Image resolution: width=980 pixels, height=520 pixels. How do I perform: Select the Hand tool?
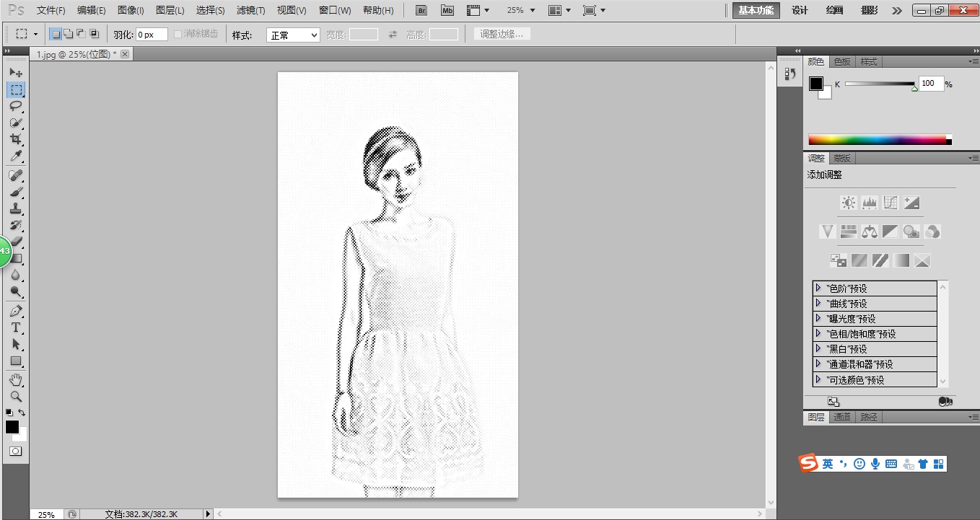[16, 379]
